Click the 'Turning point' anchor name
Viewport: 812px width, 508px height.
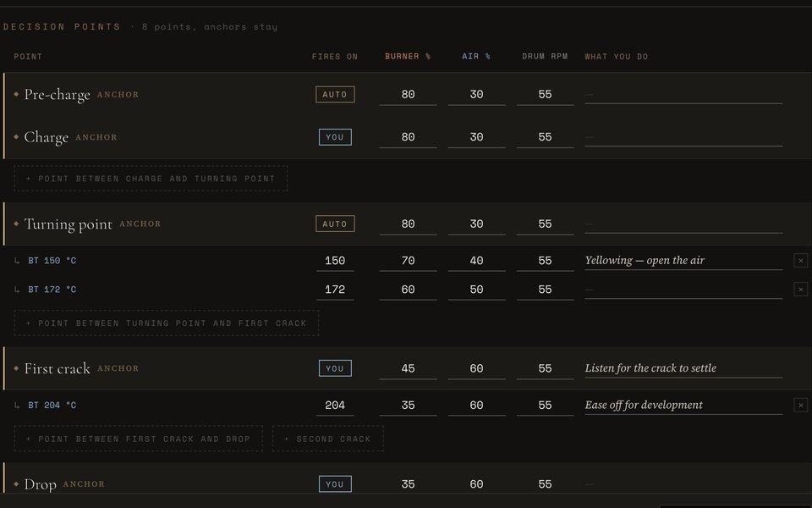click(x=68, y=224)
